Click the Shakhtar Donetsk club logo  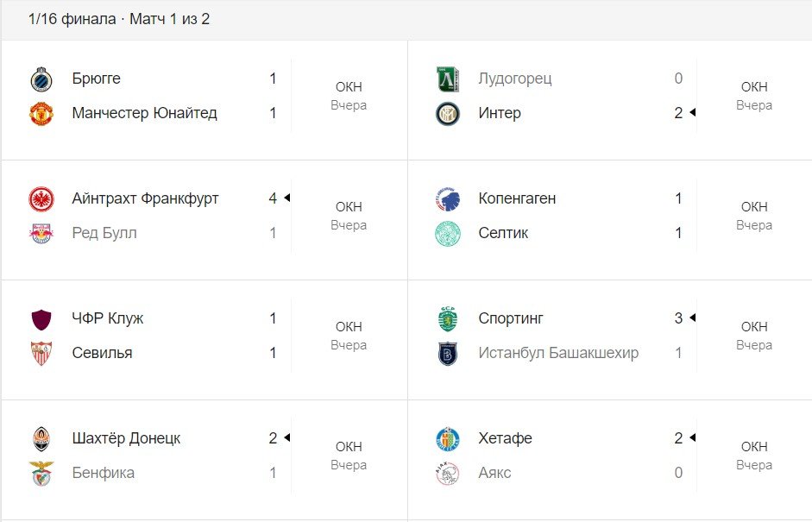point(41,439)
